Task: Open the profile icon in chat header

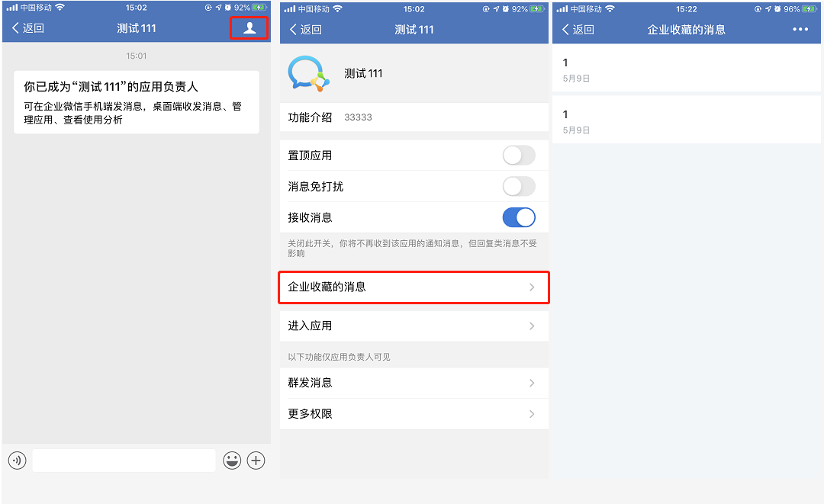Action: point(249,27)
